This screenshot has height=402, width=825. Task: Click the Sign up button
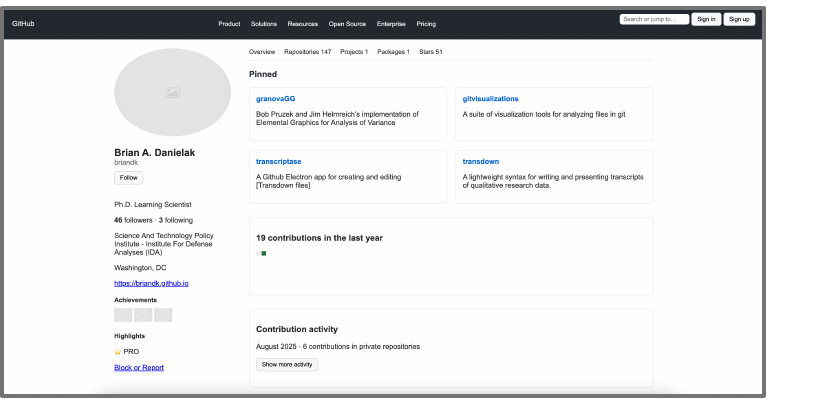739,19
